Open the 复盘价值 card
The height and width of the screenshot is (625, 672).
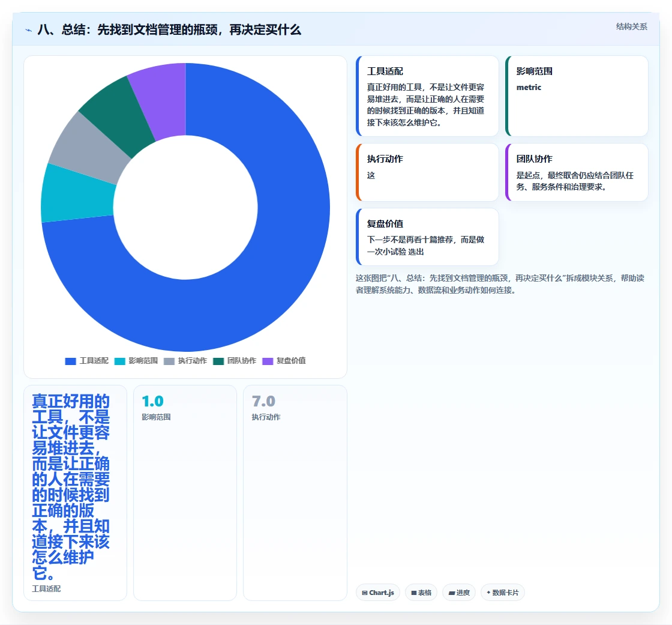pos(427,237)
